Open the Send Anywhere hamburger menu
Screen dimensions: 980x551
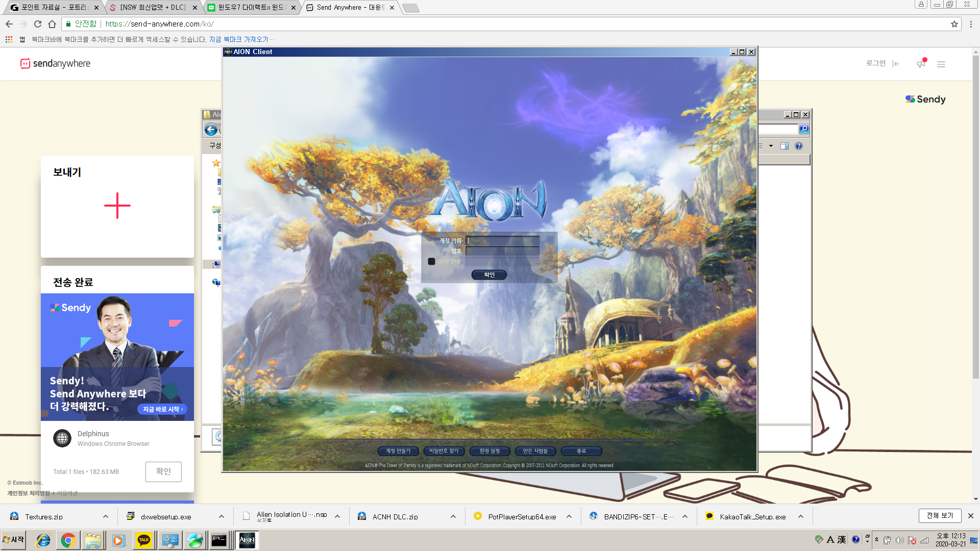click(941, 64)
